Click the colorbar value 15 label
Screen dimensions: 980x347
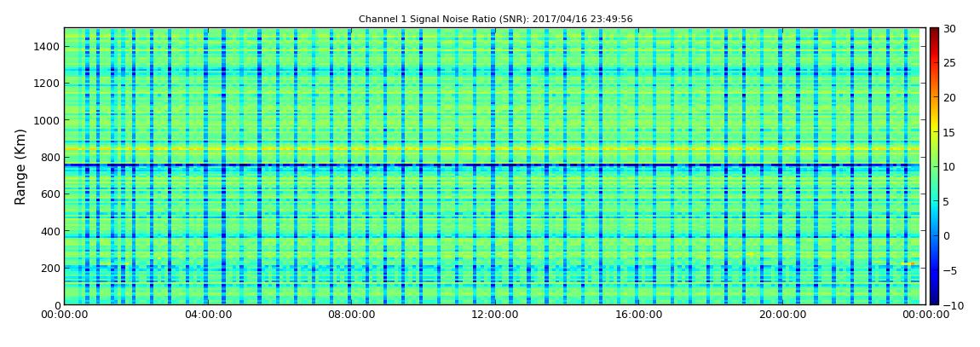pos(949,132)
